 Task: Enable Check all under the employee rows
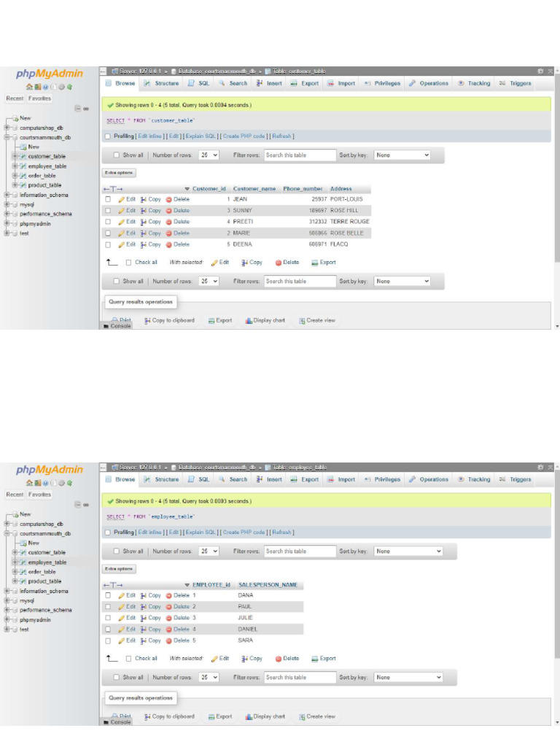(x=128, y=659)
